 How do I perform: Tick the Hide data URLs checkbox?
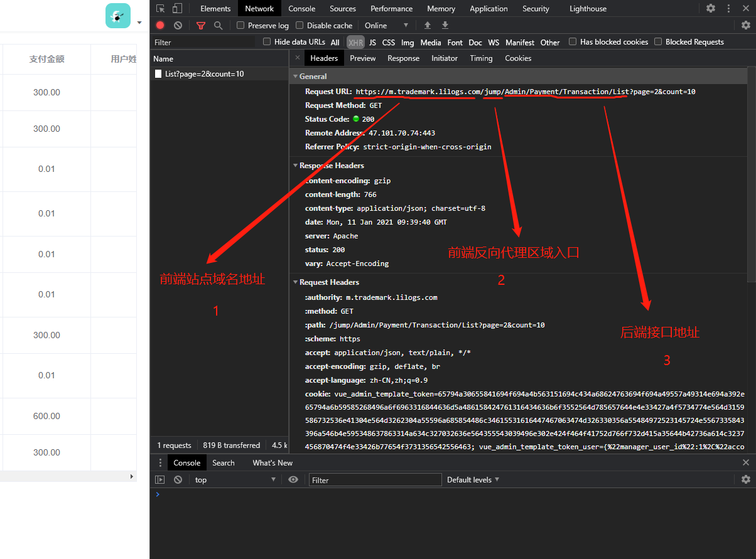(267, 42)
